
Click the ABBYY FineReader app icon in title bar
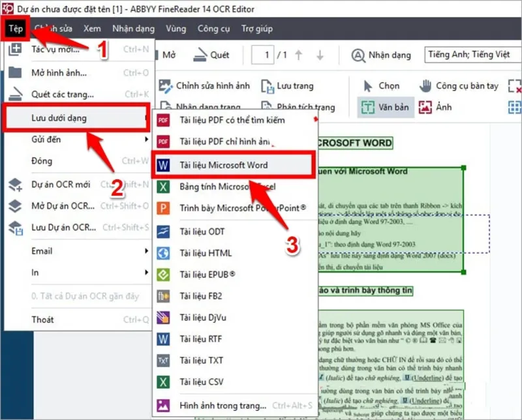pos(7,8)
